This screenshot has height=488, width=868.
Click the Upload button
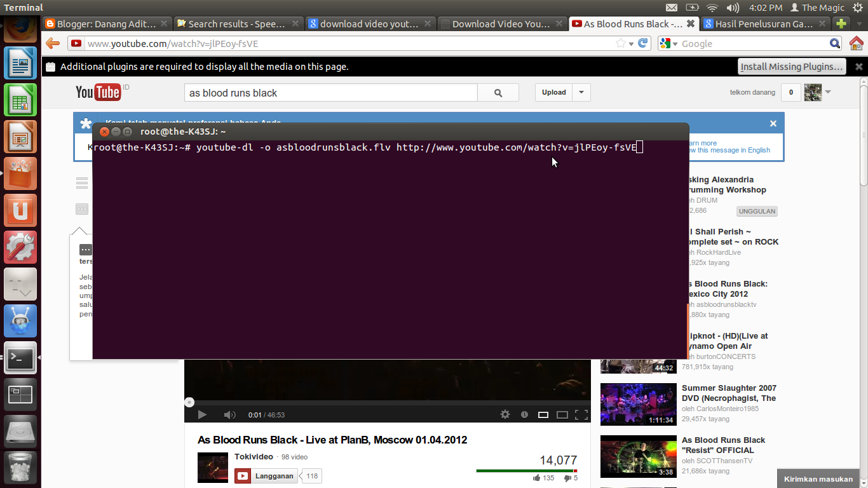pos(553,93)
